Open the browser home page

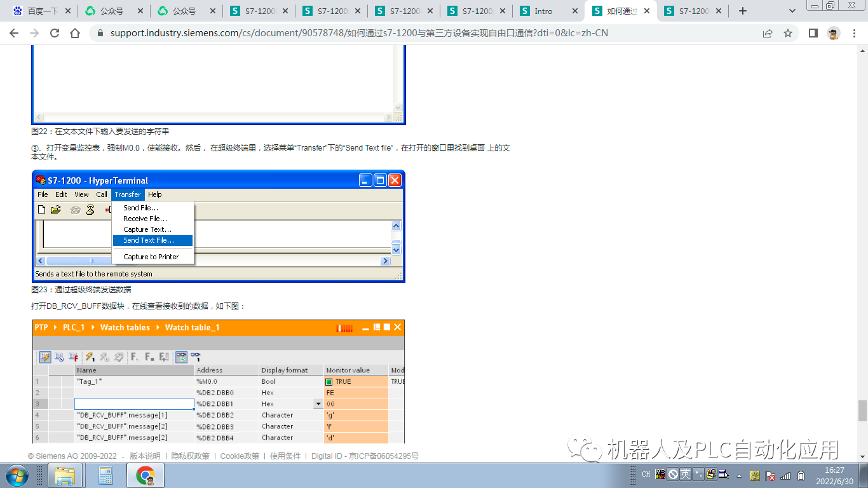(x=75, y=33)
